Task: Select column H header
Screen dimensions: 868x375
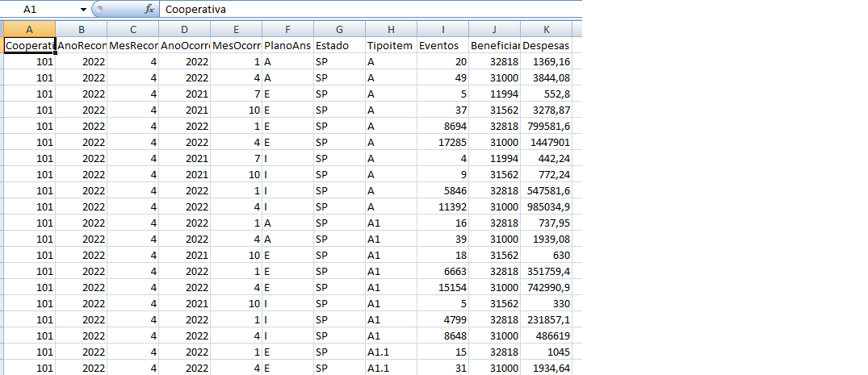Action: [x=391, y=29]
